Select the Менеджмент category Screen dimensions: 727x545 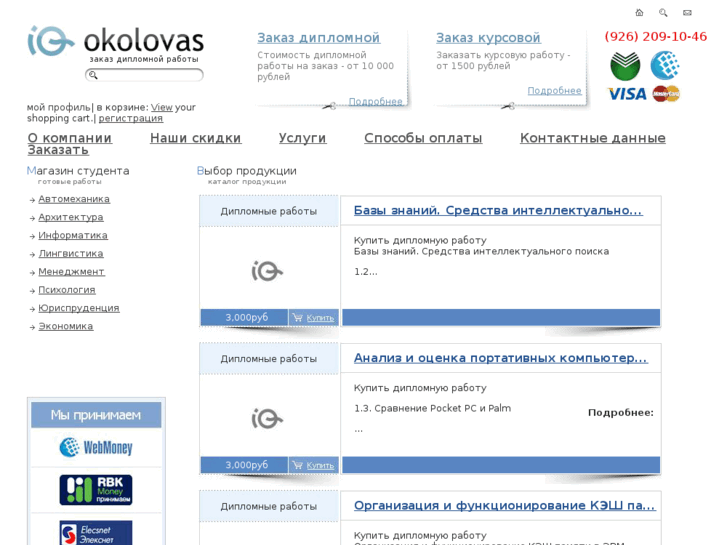pyautogui.click(x=71, y=271)
